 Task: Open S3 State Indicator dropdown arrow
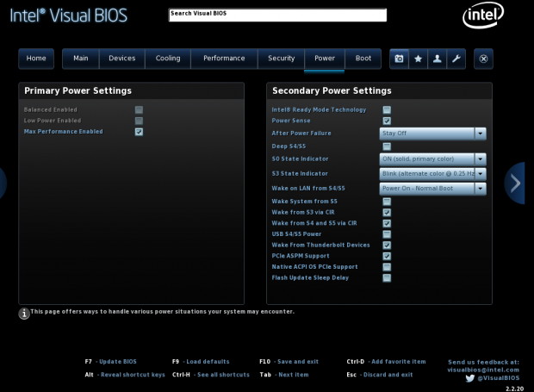pos(481,174)
